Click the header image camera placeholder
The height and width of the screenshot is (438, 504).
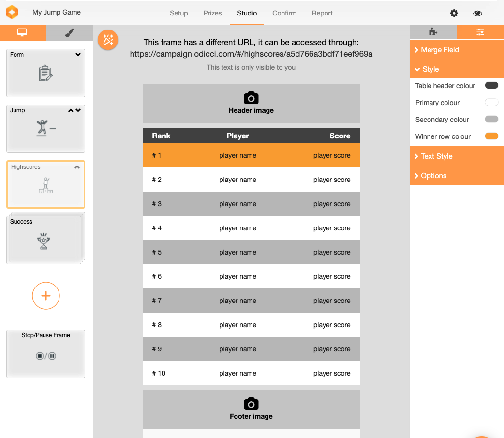click(x=251, y=103)
